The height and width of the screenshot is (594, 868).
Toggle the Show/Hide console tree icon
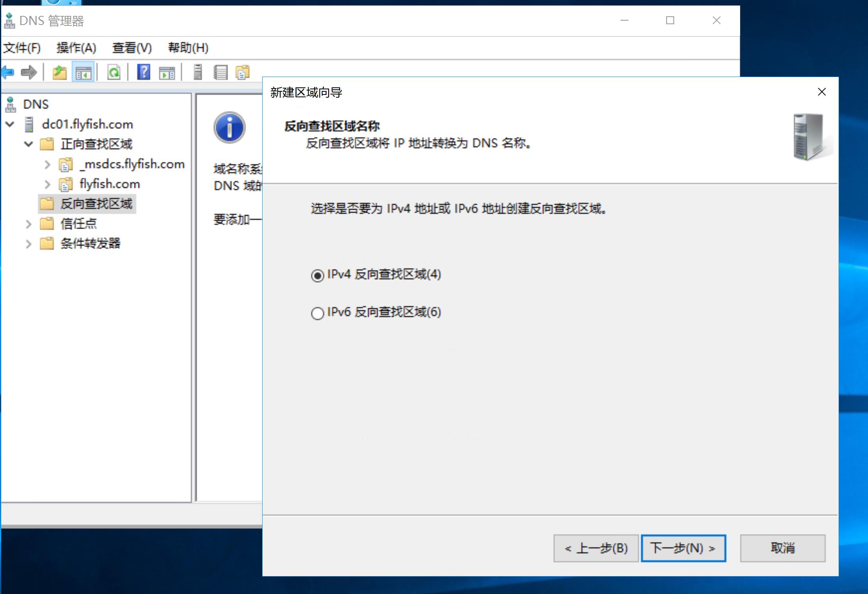[x=83, y=73]
